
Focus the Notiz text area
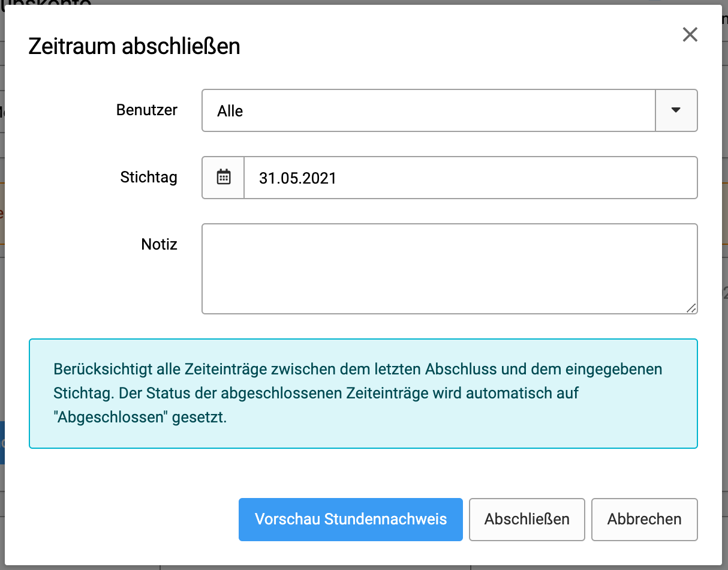450,269
